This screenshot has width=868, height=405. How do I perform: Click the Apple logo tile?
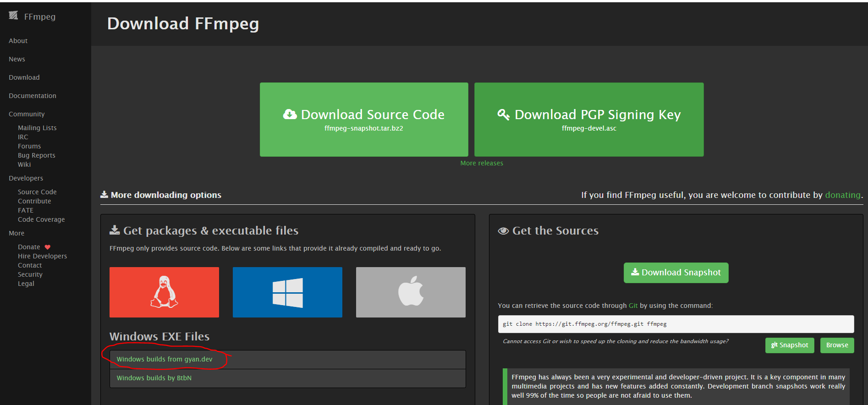click(411, 292)
